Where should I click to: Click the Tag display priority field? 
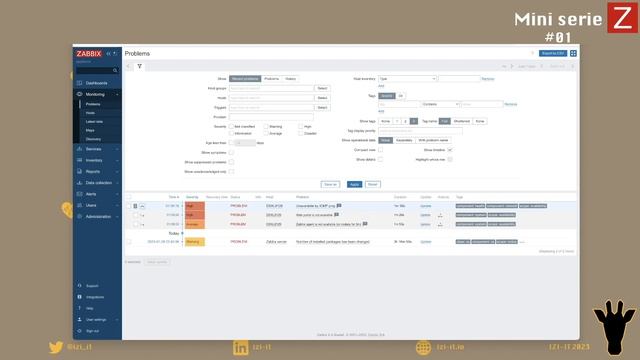[x=420, y=131]
